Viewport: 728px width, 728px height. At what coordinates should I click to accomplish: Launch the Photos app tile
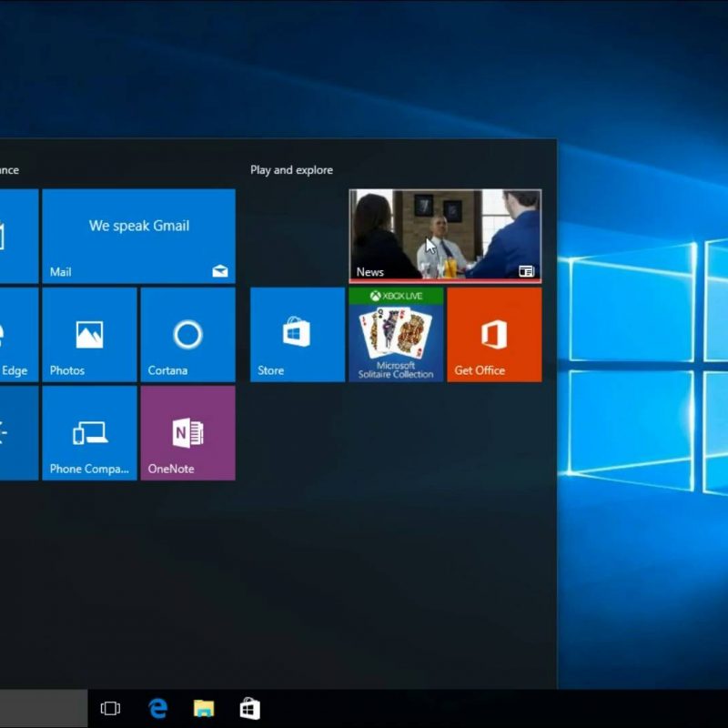(x=89, y=334)
